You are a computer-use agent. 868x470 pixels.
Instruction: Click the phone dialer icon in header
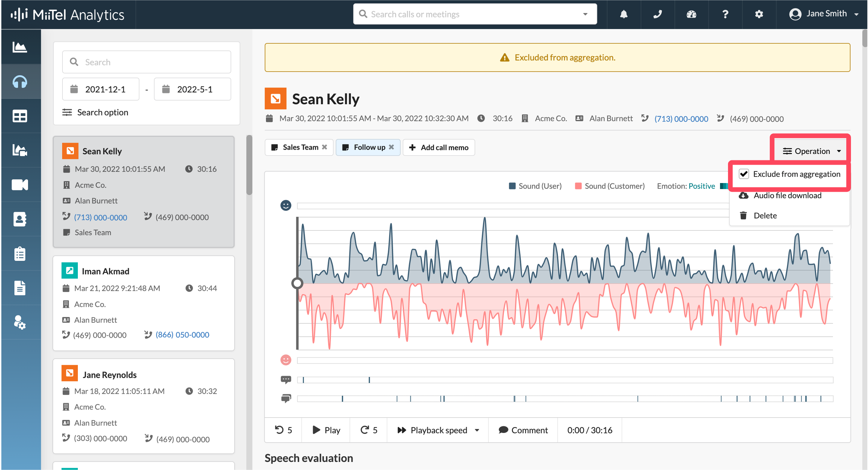[x=658, y=14]
